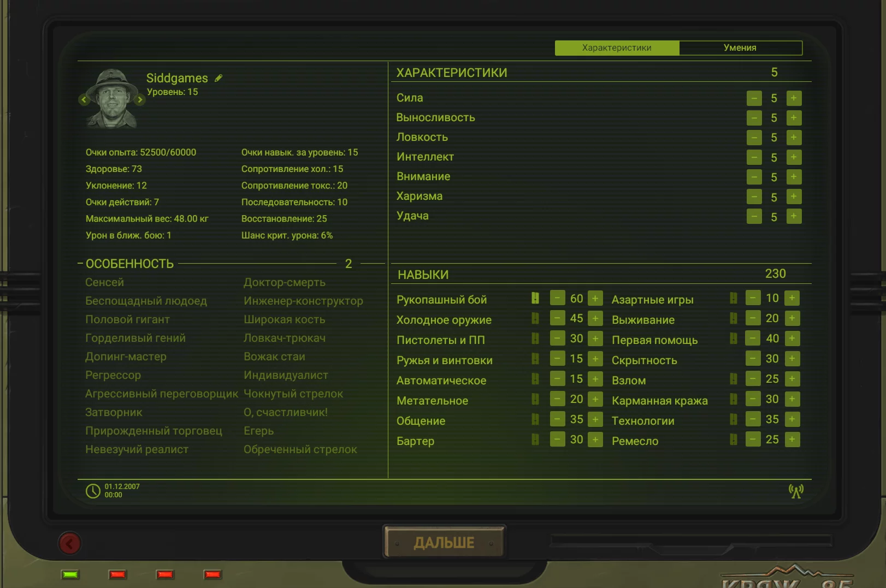Increase Пистолеты и ПП skill
The image size is (886, 588).
coord(595,338)
